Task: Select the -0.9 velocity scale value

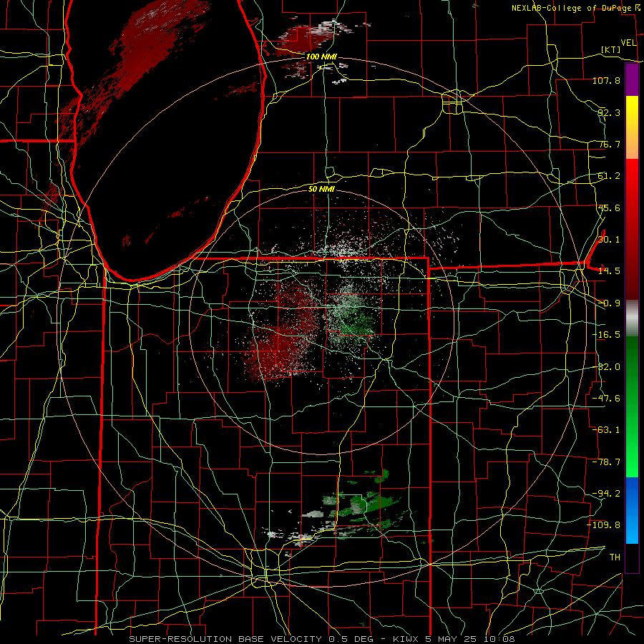Action: pos(609,303)
